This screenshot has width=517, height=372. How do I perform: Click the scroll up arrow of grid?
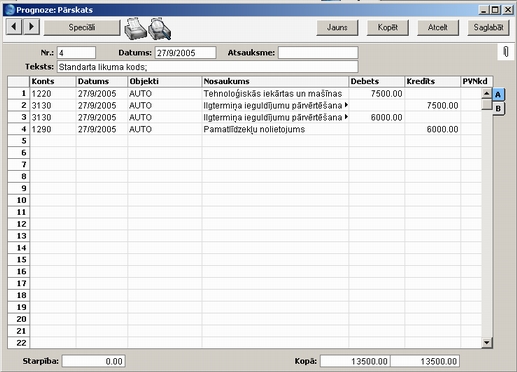pyautogui.click(x=487, y=94)
